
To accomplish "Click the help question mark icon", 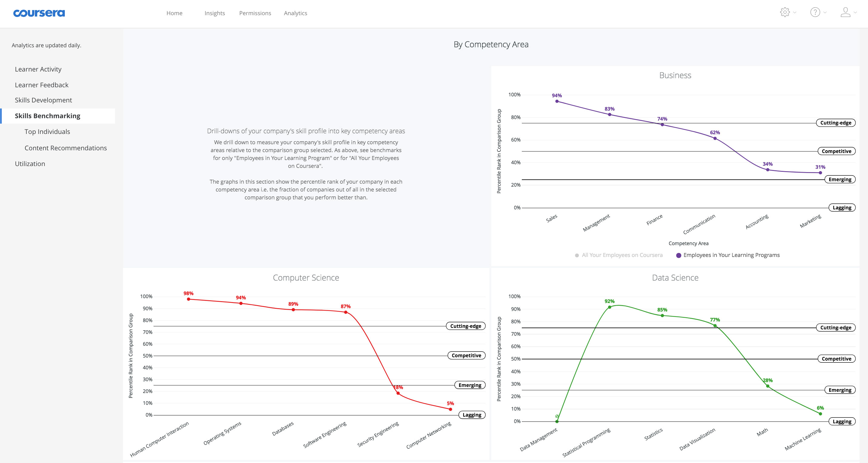I will (x=815, y=12).
